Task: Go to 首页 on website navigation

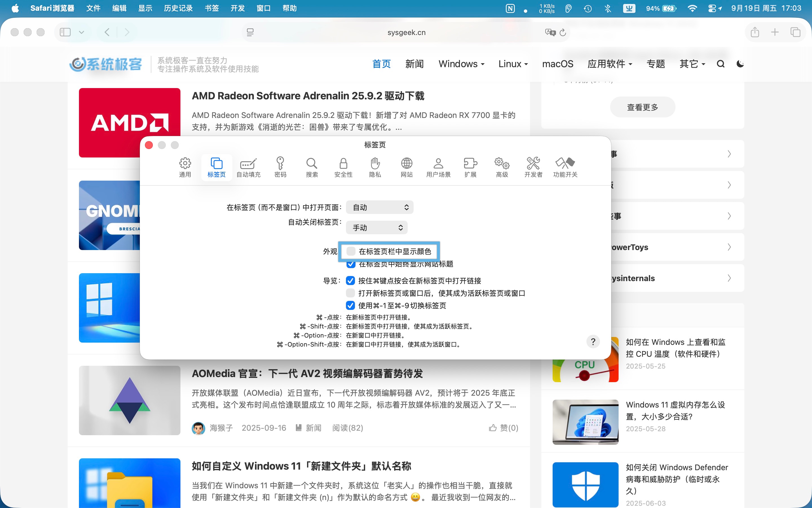Action: click(x=381, y=64)
